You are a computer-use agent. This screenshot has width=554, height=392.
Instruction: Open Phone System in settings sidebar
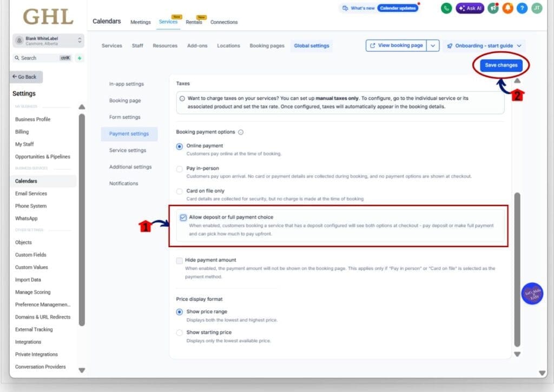[31, 206]
